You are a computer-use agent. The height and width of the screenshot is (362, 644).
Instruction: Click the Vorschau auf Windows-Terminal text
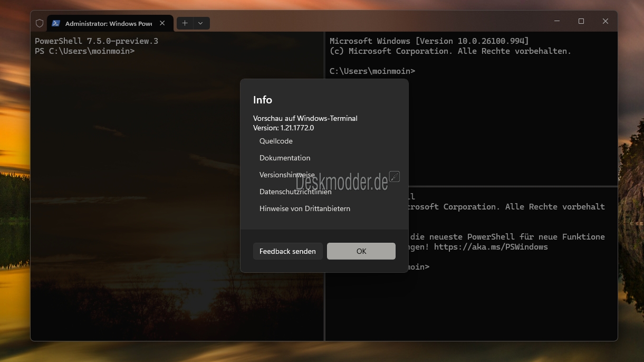click(x=305, y=118)
